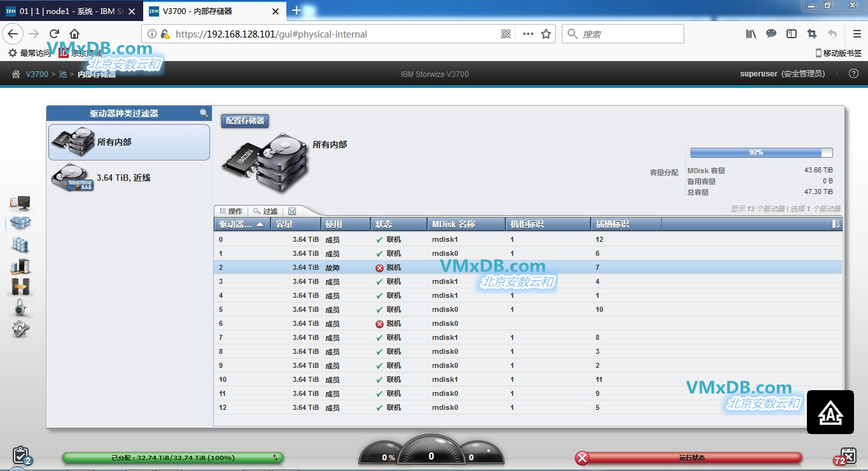Click the screenshot crop icon in toolbar
Image resolution: width=868 pixels, height=471 pixels.
coord(811,34)
